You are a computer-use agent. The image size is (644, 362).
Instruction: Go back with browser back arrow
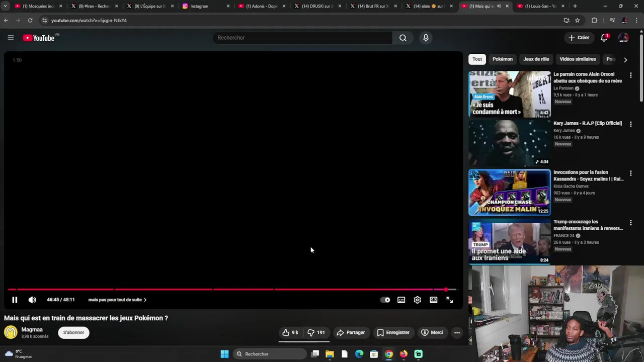point(6,21)
